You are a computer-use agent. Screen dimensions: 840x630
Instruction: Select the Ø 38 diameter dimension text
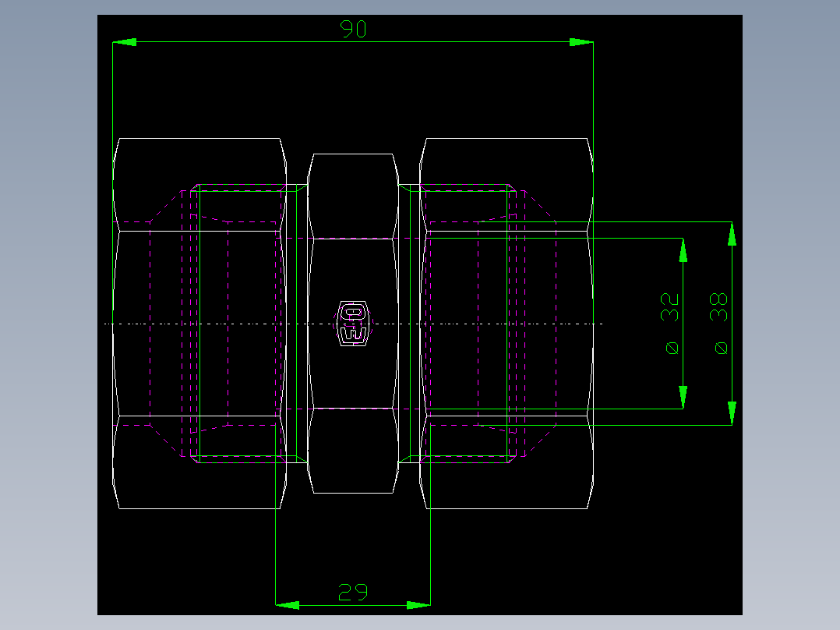[719, 324]
